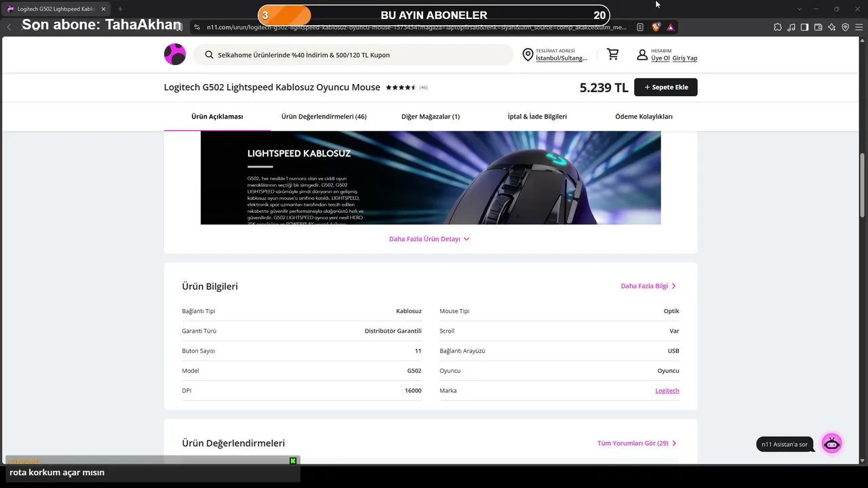
Task: Toggle reader mode in address bar
Action: click(x=640, y=27)
